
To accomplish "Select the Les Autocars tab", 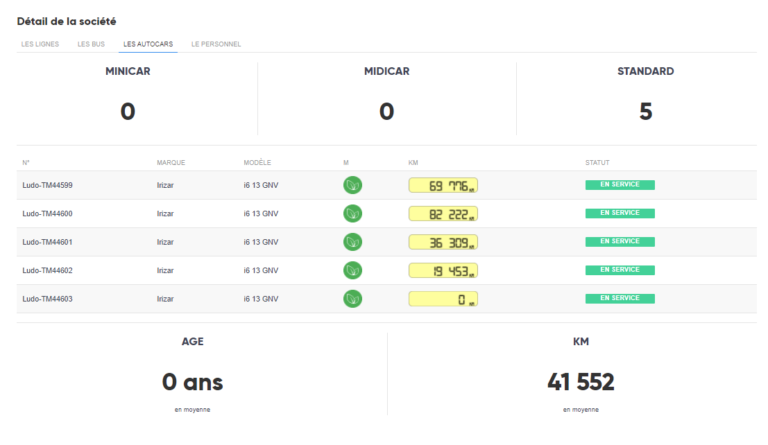I will pos(148,44).
